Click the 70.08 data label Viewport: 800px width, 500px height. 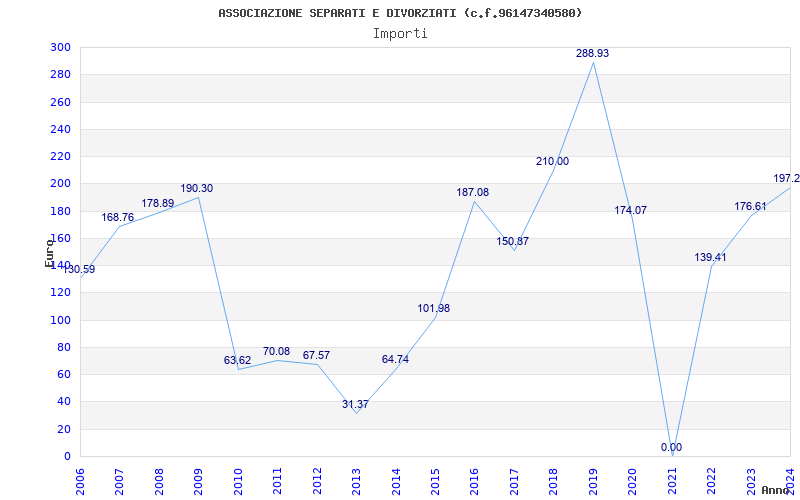coord(277,352)
